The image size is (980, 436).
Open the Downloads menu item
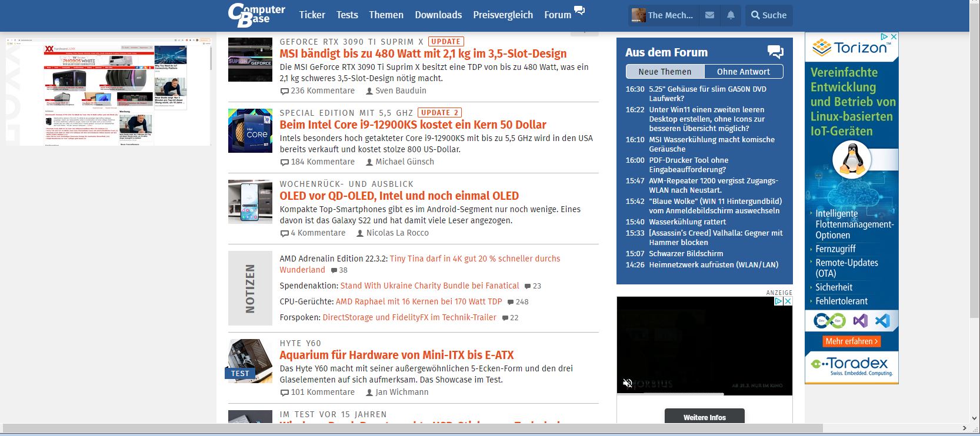[438, 15]
